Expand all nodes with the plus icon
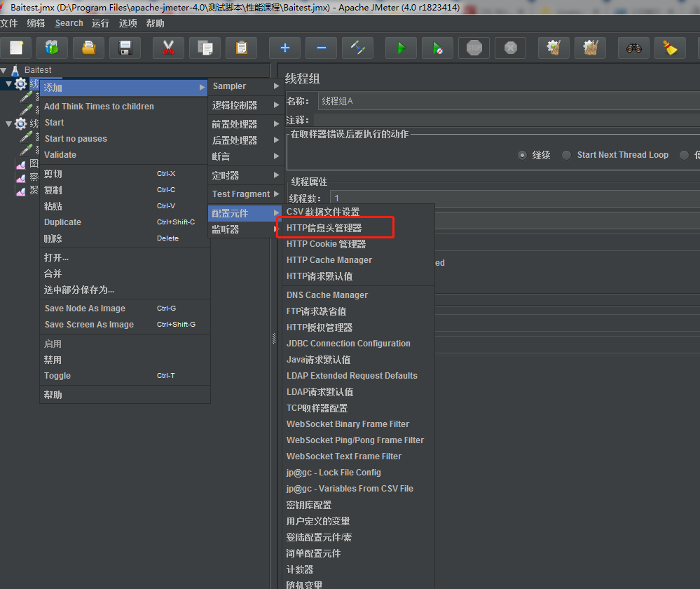The width and height of the screenshot is (700, 589). 284,48
